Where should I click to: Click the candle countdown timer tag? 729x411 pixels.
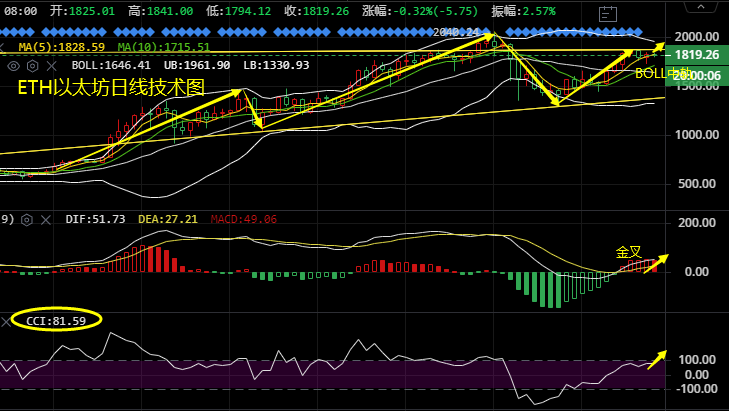click(x=697, y=75)
